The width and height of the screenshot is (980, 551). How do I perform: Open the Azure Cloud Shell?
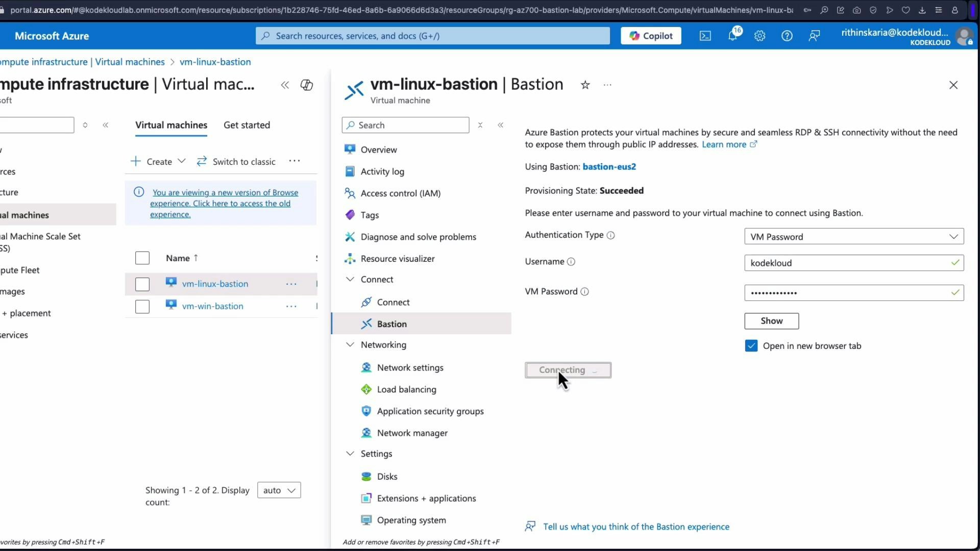pyautogui.click(x=705, y=36)
